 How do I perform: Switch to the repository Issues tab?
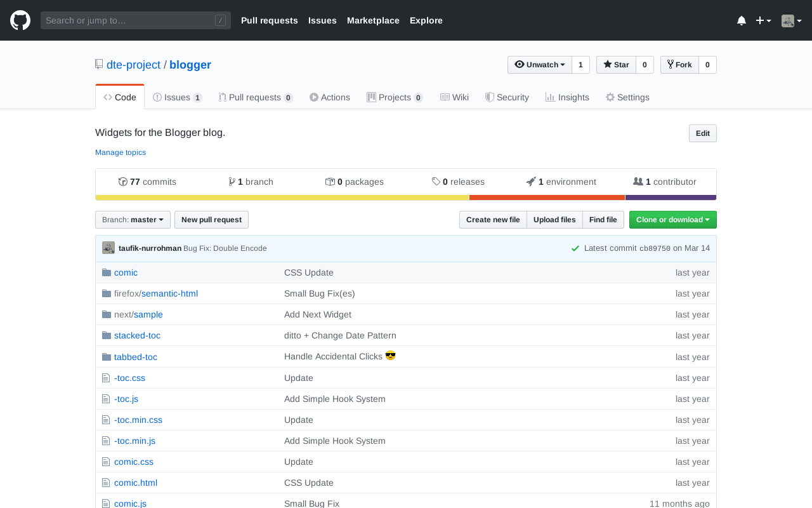click(178, 97)
